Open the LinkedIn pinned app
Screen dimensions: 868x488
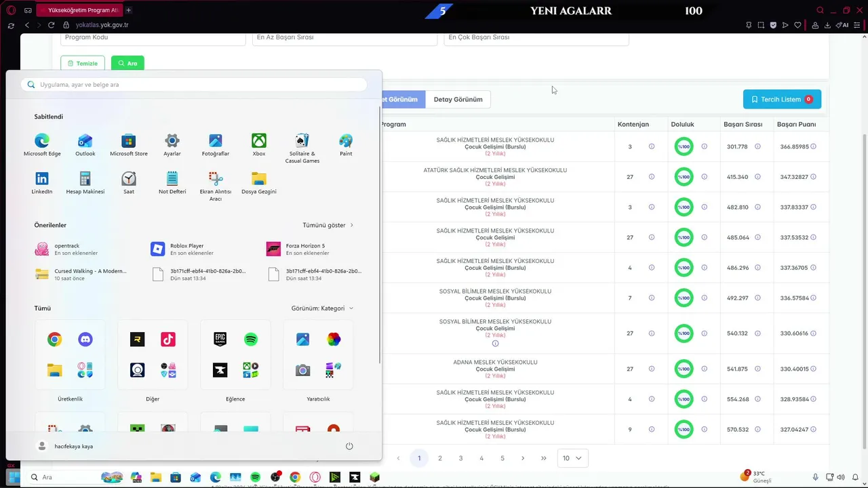point(42,183)
